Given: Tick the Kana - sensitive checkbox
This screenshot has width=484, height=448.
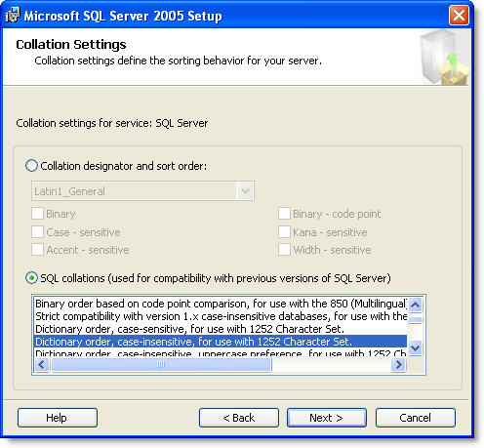Looking at the screenshot, I should point(284,232).
